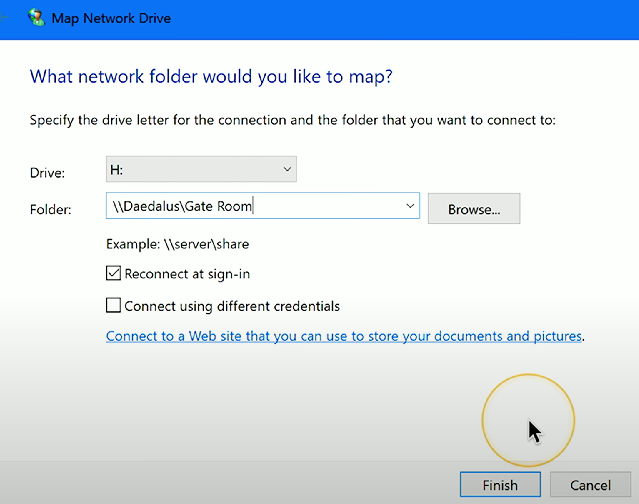Screen dimensions: 639x504
Task: Cancel the Map Network Drive dialog
Action: point(590,485)
